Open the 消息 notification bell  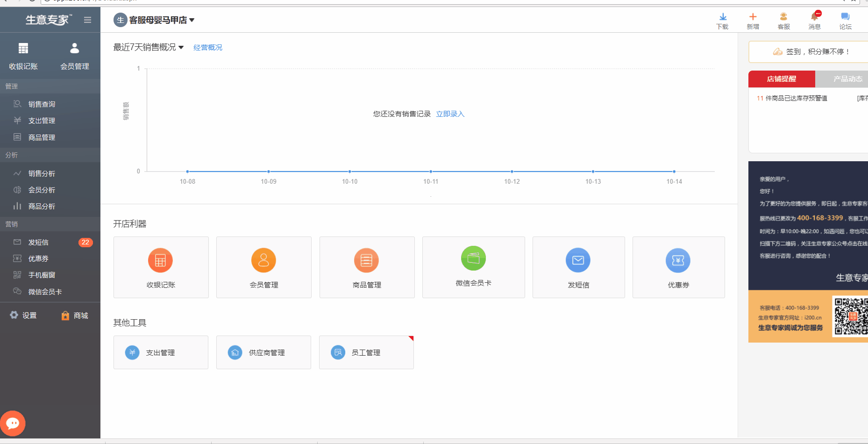pyautogui.click(x=815, y=21)
